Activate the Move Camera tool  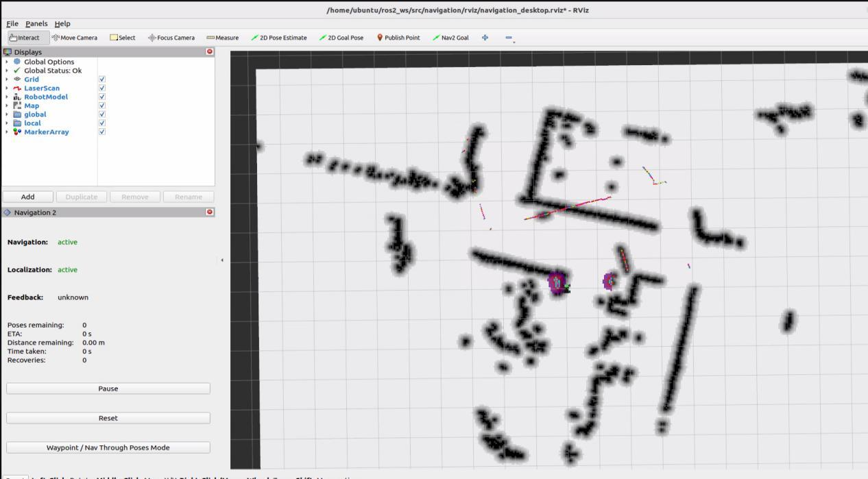(75, 38)
